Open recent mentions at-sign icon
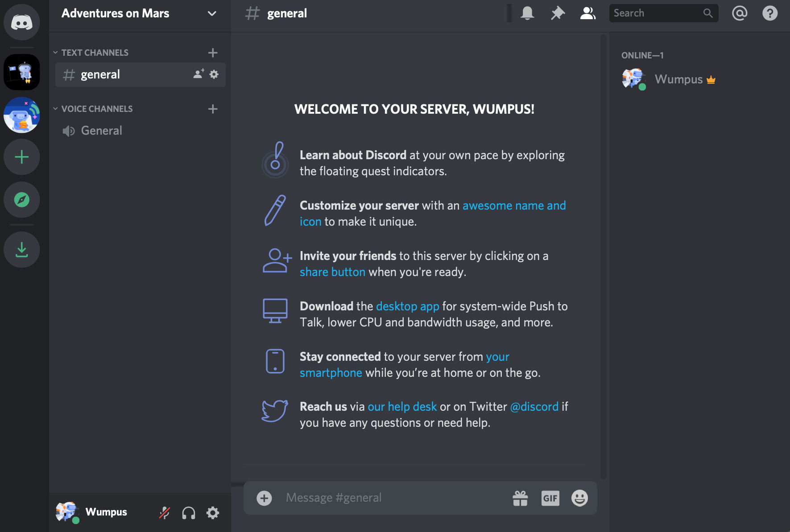The height and width of the screenshot is (532, 790). pyautogui.click(x=740, y=13)
